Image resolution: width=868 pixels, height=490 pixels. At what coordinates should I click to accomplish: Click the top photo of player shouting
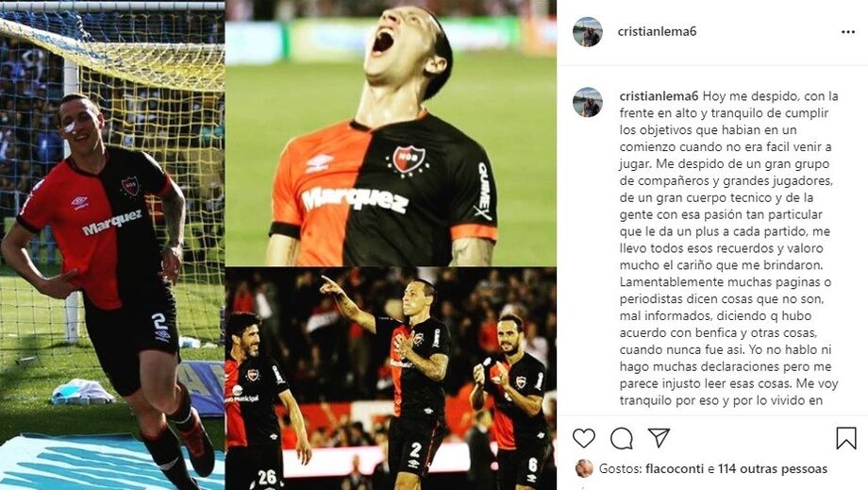pos(391,133)
